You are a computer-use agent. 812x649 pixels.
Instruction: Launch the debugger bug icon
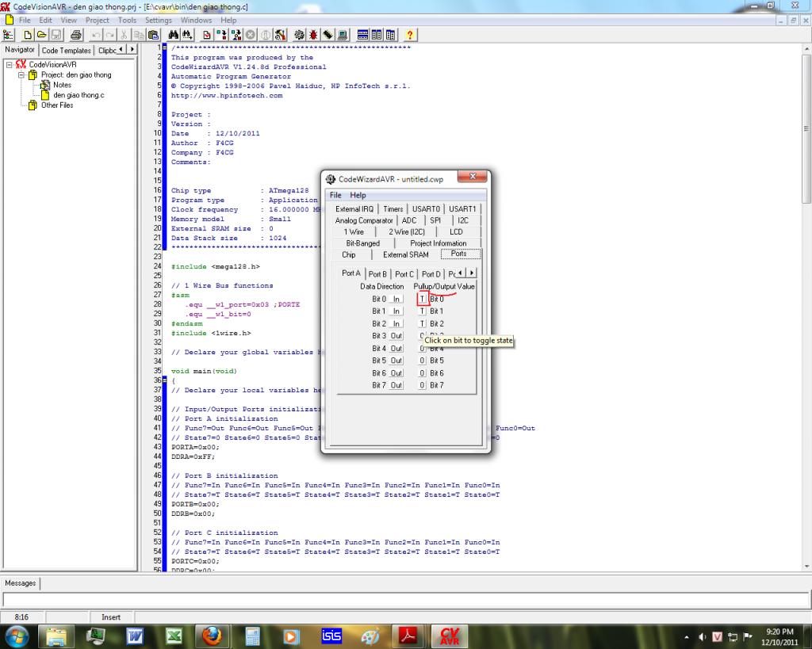click(x=313, y=35)
